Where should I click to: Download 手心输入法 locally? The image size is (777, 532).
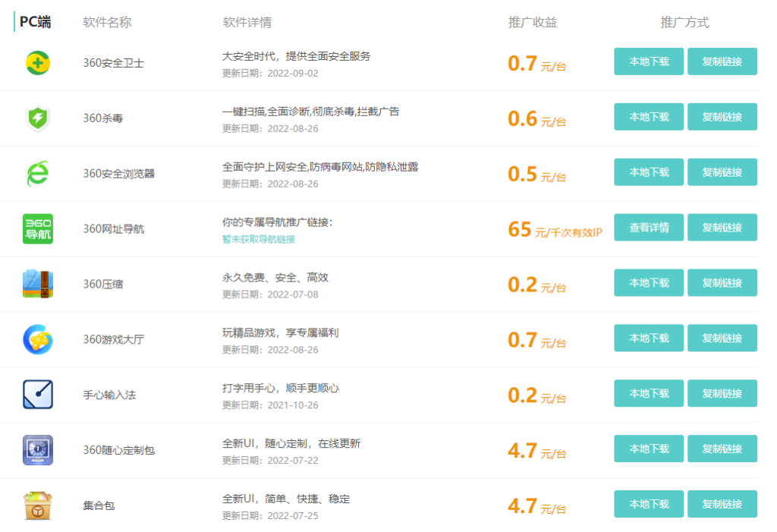click(x=649, y=393)
